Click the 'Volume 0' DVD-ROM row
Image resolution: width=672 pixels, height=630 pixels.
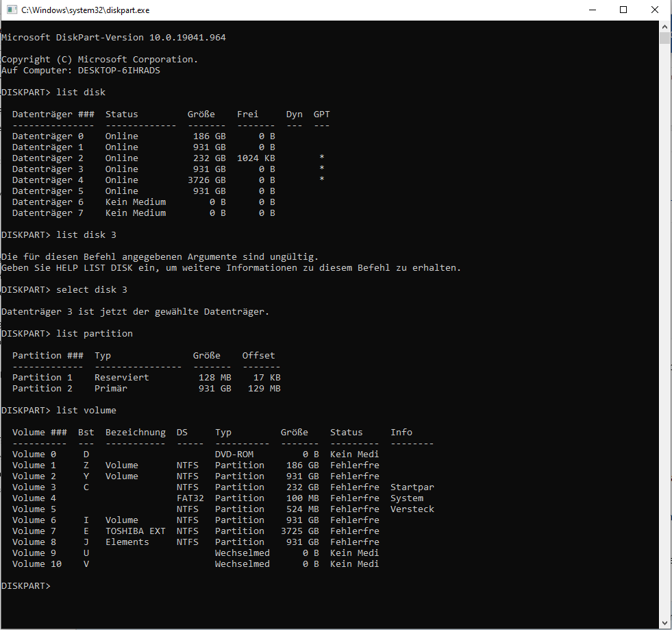(195, 455)
